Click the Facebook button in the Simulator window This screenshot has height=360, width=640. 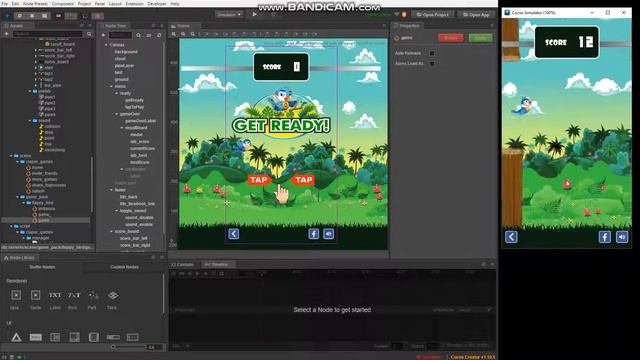point(604,237)
